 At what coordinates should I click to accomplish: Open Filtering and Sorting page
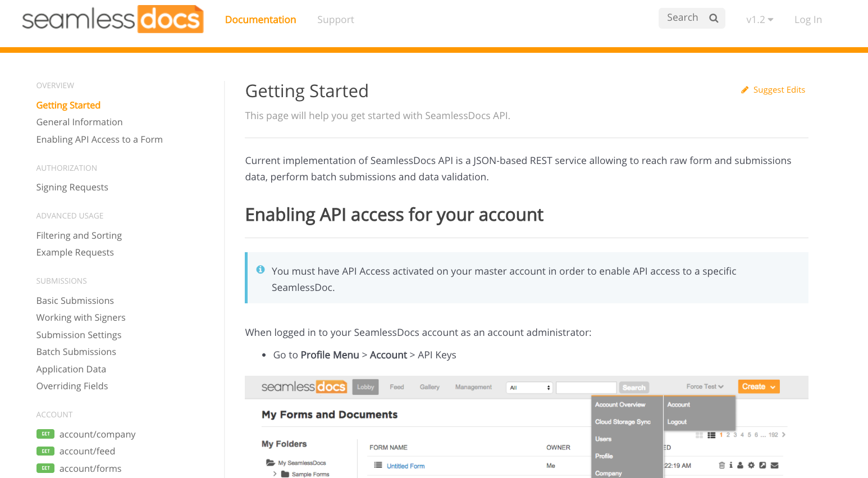(79, 235)
